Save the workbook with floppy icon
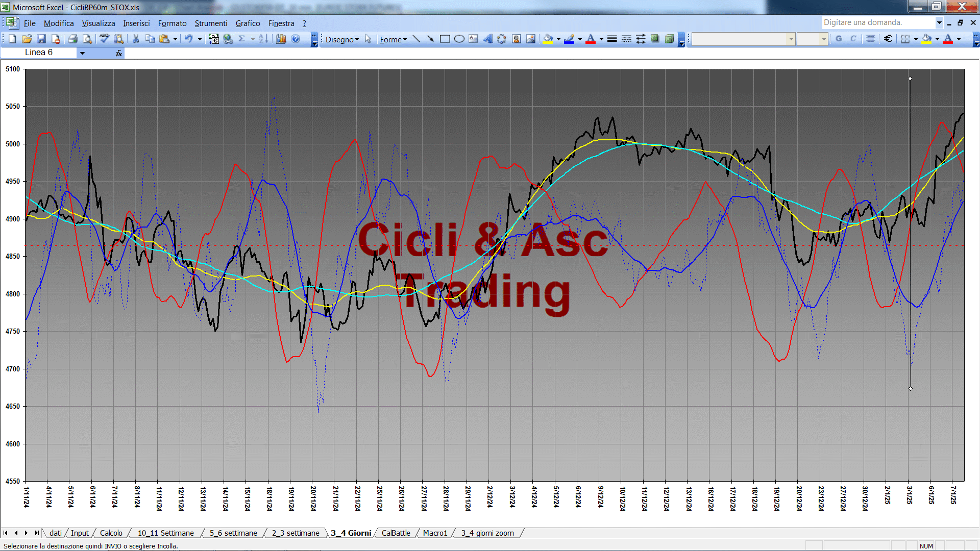Viewport: 980px width, 551px height. tap(41, 39)
